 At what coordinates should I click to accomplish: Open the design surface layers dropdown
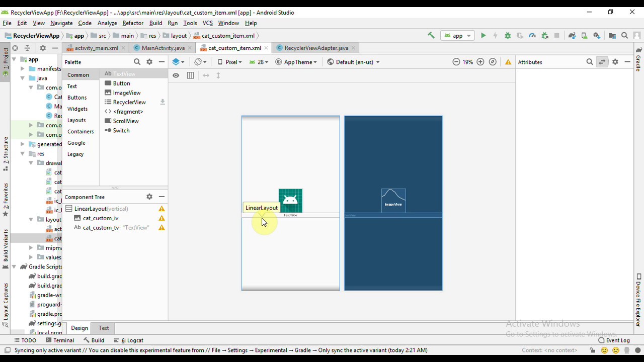pos(178,62)
